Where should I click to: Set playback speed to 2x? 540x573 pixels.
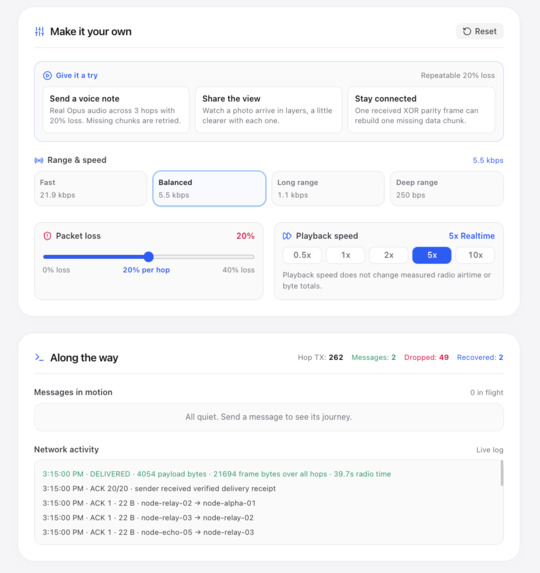[x=389, y=255]
